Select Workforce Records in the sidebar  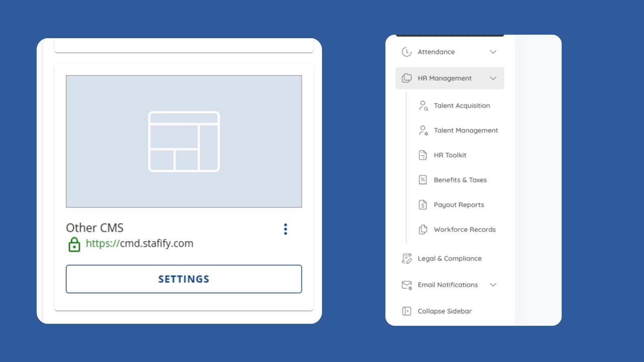pos(464,230)
